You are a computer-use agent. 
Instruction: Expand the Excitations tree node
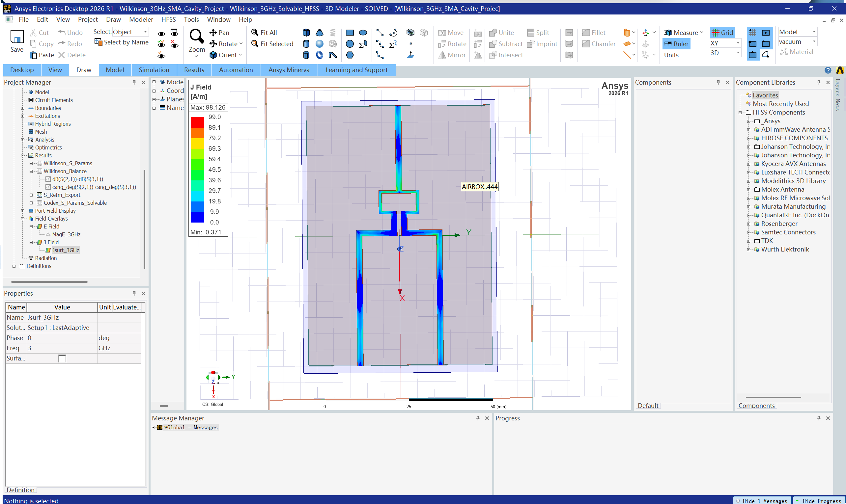point(23,116)
